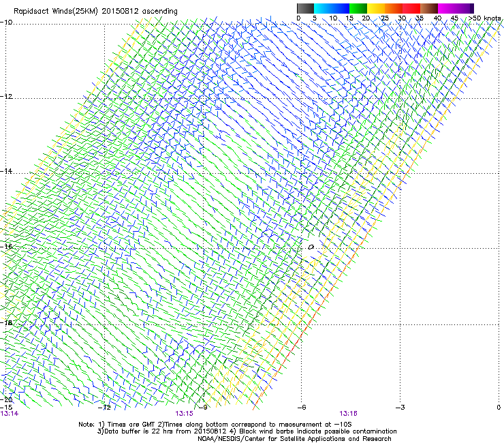The height and width of the screenshot is (443, 504).
Task: Click the 'Times are GMT' note line
Action: 215,425
